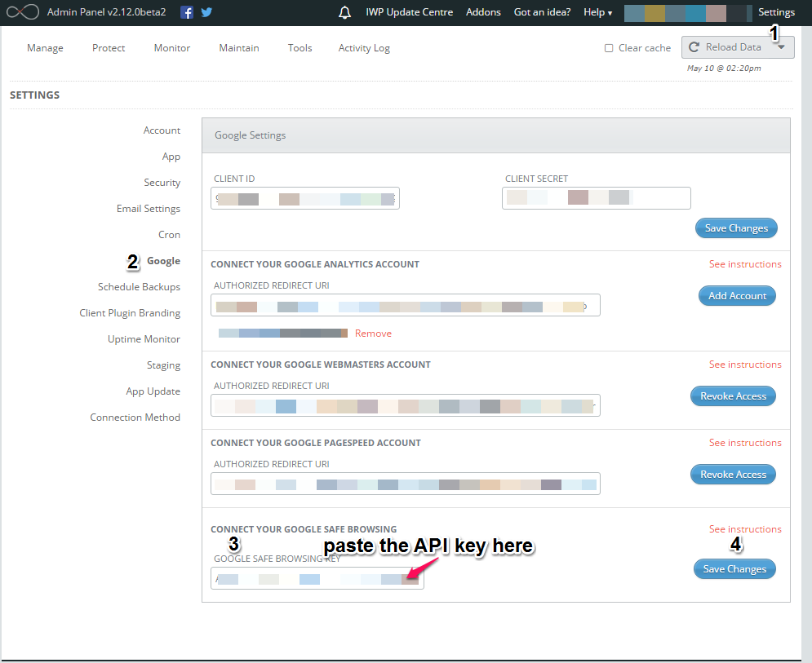Click the Client ID input field
812x663 pixels.
point(305,198)
